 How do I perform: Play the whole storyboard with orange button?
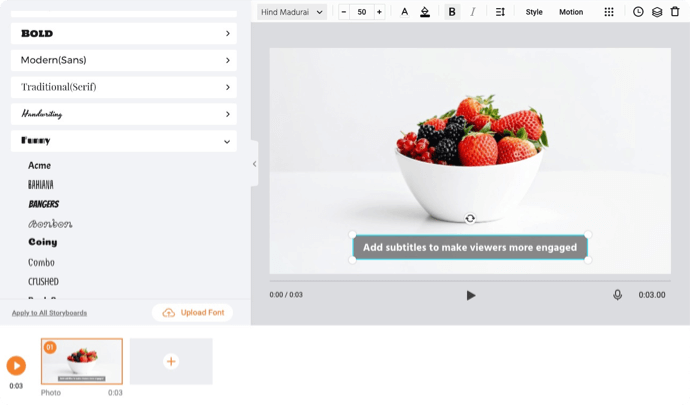[x=16, y=366]
